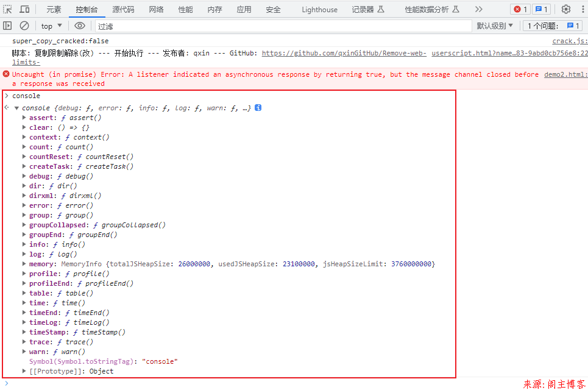Show the console sidebar panel
588x390 pixels.
pyautogui.click(x=8, y=26)
